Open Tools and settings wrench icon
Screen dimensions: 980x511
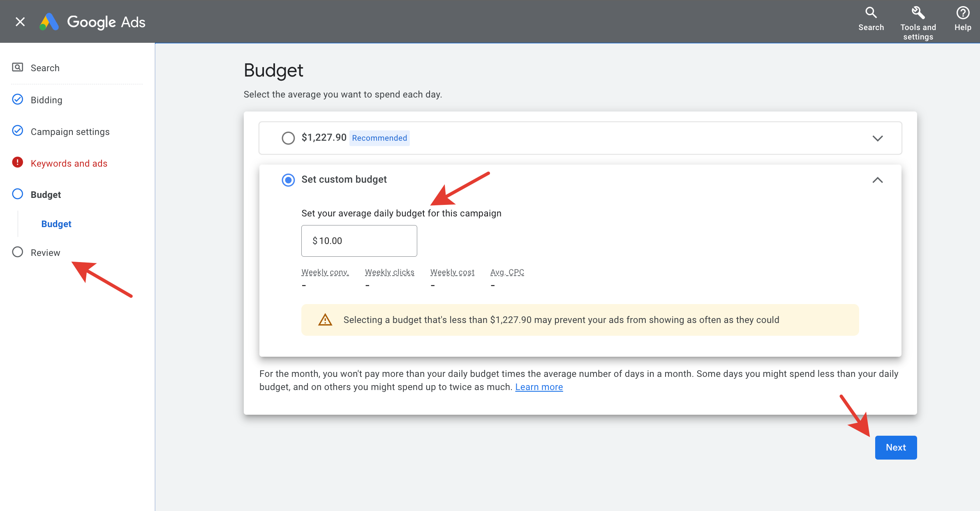918,13
